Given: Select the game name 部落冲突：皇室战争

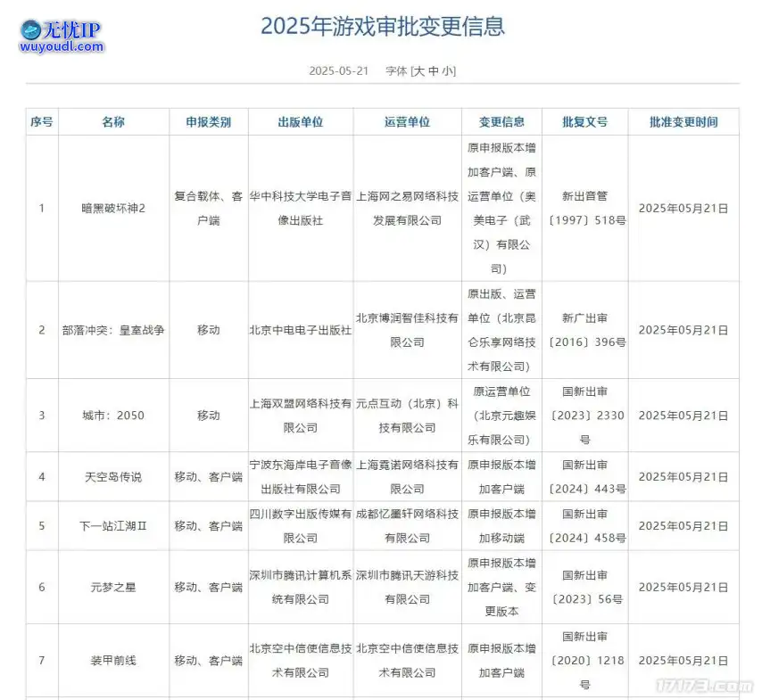Looking at the screenshot, I should pyautogui.click(x=113, y=330).
